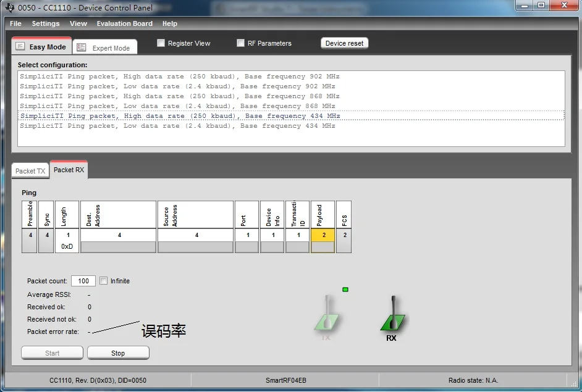Click the Transaction ID value field
Image resolution: width=582 pixels, height=392 pixels.
point(297,247)
